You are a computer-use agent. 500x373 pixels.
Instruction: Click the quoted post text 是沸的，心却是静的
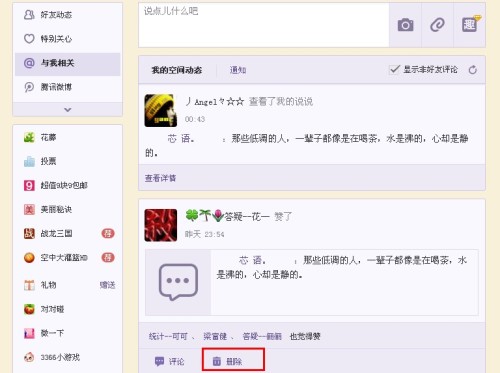pos(260,275)
